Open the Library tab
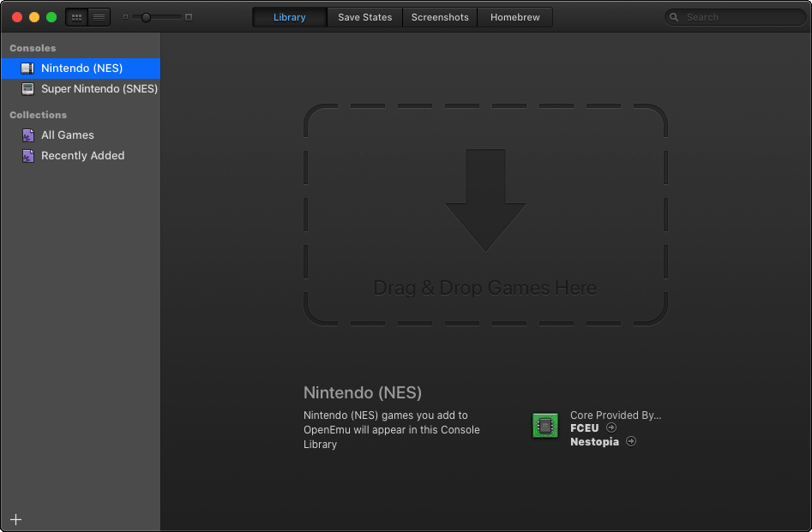812x532 pixels. coord(290,17)
